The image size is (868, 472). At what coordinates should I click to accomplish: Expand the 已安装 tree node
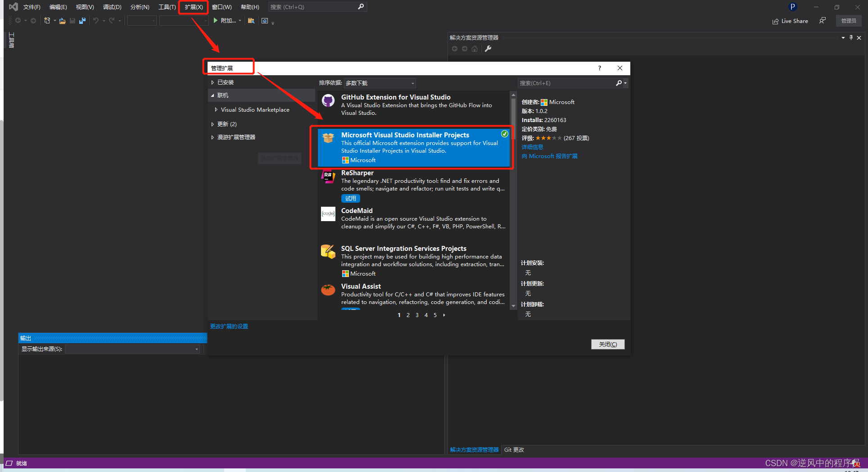pos(212,82)
